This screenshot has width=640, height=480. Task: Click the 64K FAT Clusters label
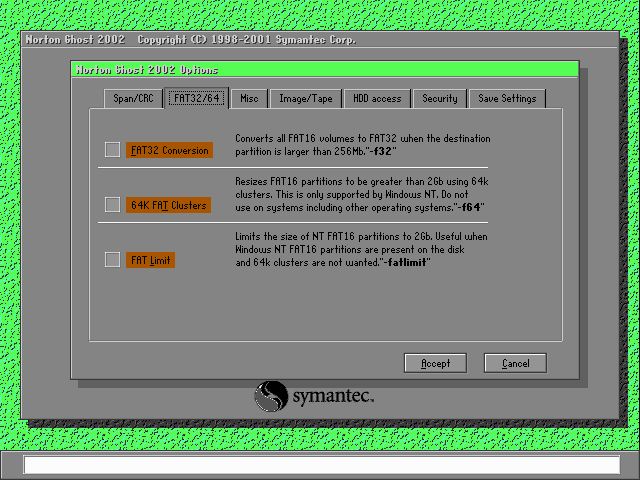tap(169, 205)
